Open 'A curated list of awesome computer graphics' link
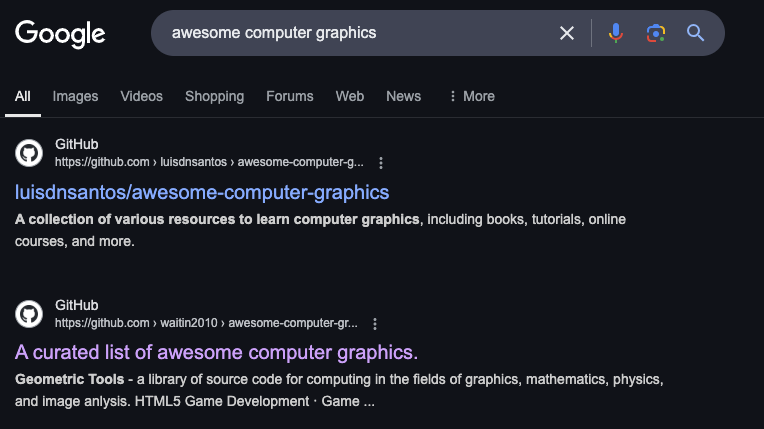The image size is (764, 429). click(216, 352)
